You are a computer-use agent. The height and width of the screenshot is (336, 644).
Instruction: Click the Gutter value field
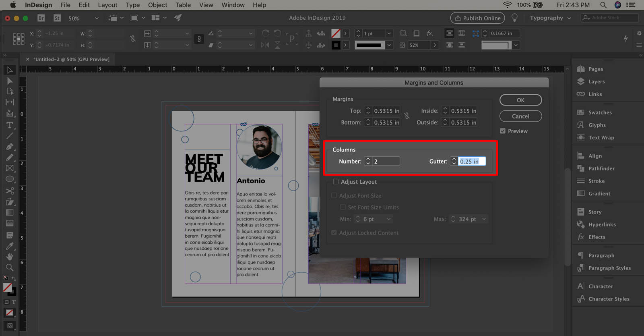pos(471,162)
